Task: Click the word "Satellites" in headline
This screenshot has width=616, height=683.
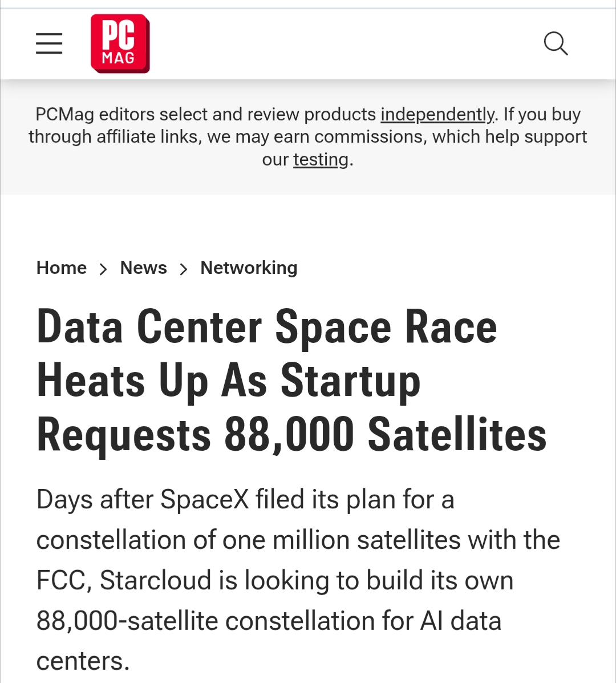Action: coord(457,435)
